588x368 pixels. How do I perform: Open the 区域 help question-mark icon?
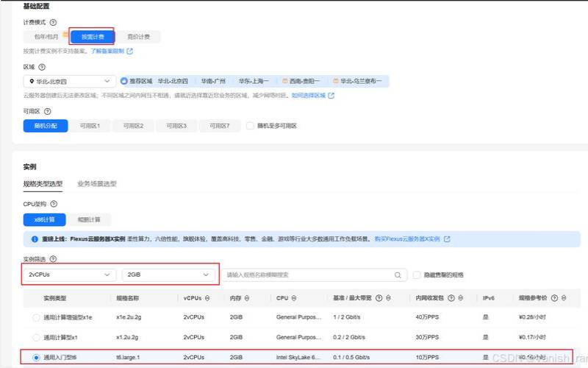(x=42, y=67)
